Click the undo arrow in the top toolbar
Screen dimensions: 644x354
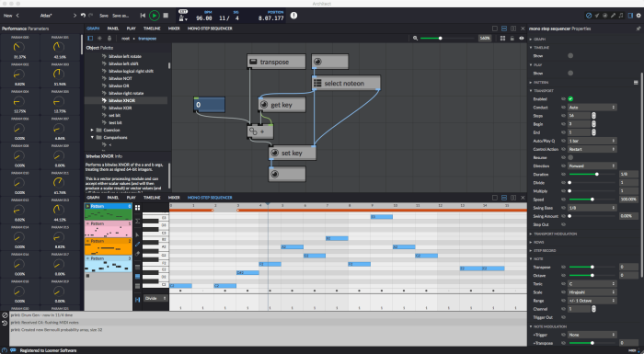[x=83, y=16]
